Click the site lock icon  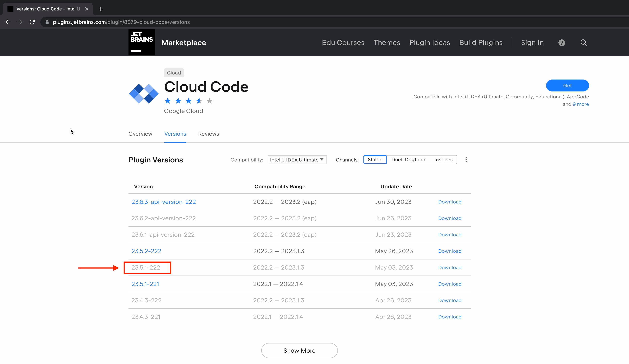tap(47, 22)
